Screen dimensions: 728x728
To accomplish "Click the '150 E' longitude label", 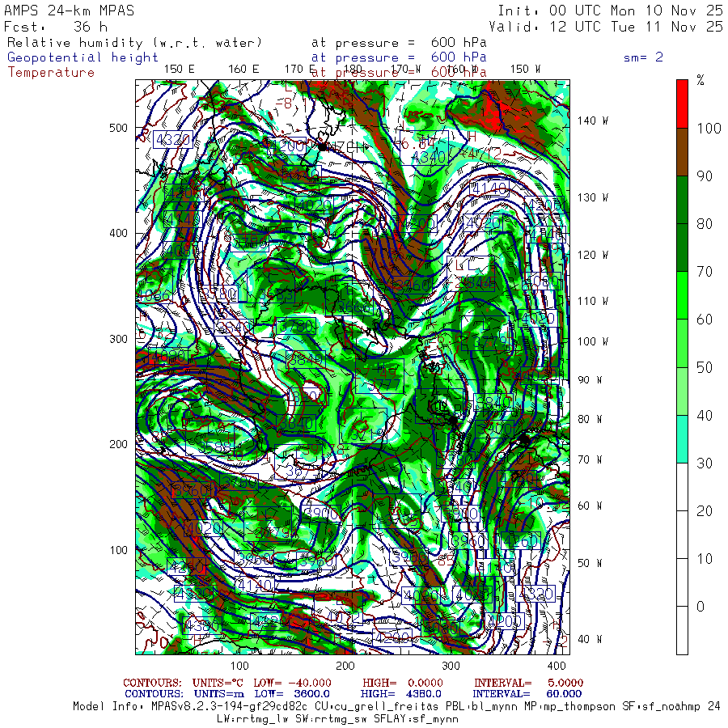I will point(180,70).
